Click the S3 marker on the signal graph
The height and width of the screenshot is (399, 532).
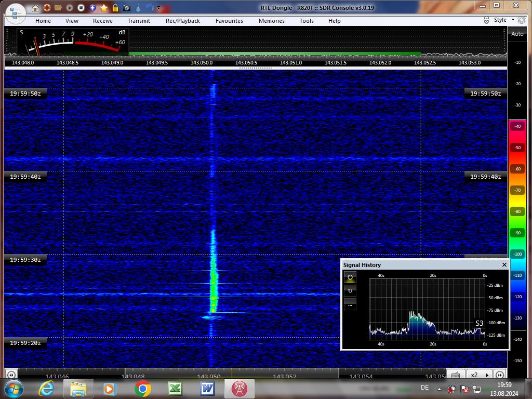(479, 323)
